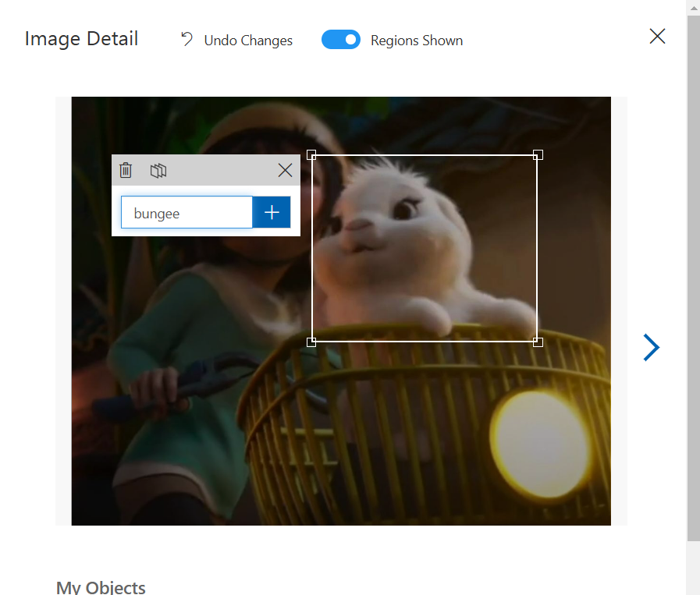Delete the region with the trash icon
Screen dimensions: 700x595
126,170
